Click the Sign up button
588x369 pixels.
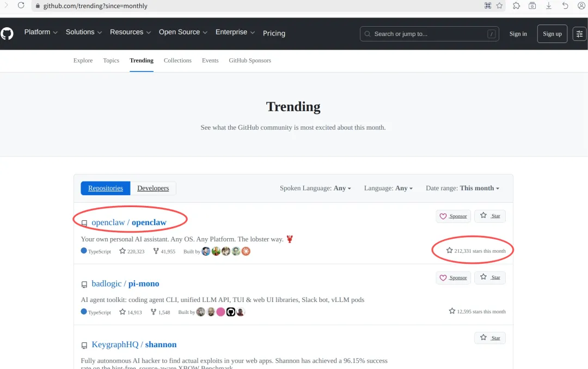(552, 34)
